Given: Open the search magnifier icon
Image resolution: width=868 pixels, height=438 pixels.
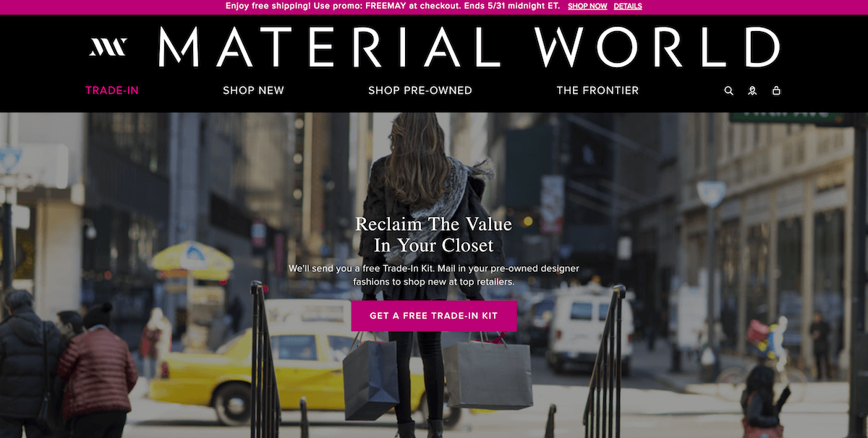Looking at the screenshot, I should [728, 91].
